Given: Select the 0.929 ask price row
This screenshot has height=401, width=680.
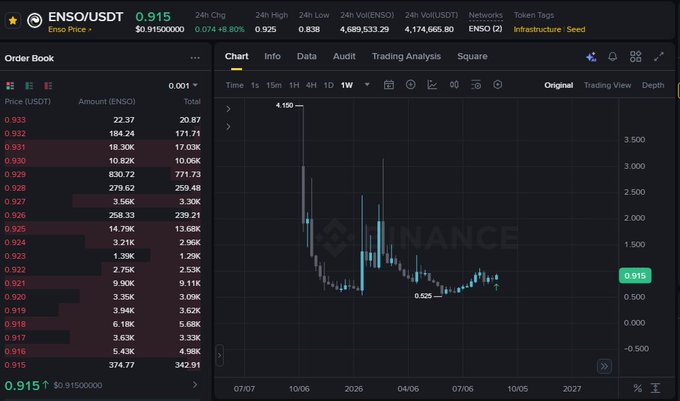Looking at the screenshot, I should pos(102,174).
